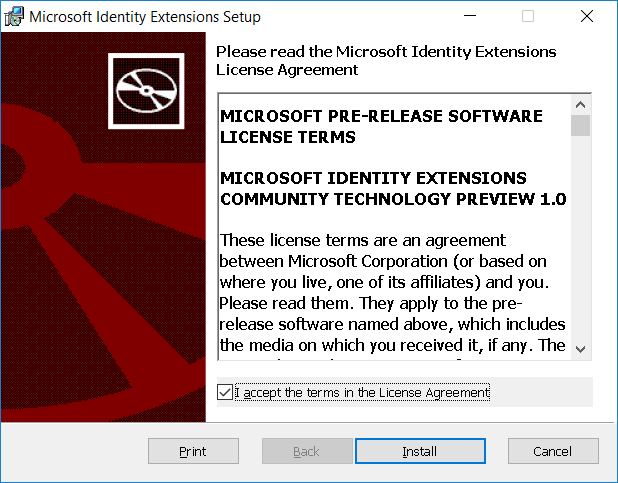Screen dimensions: 618x483
Task: Click the "These license terms are an agreement" paragraph
Action: point(392,293)
